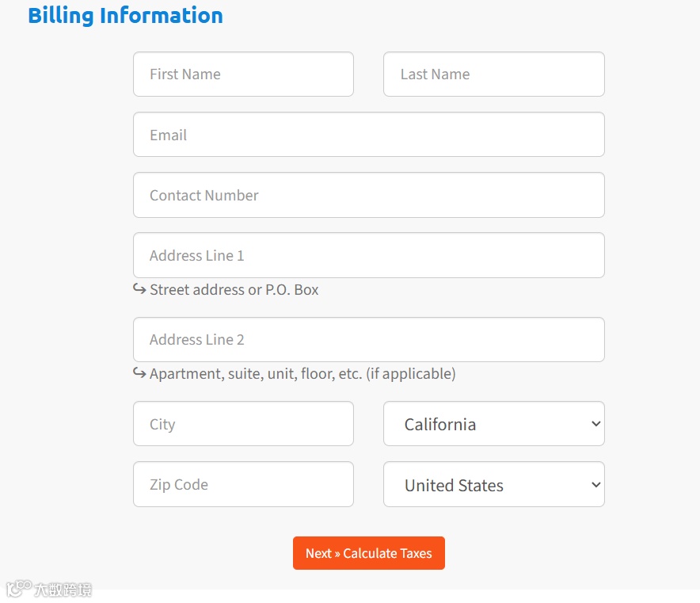Click the 'Street address or P.O. Box' hint text
The image size is (700, 603).
[x=234, y=290]
